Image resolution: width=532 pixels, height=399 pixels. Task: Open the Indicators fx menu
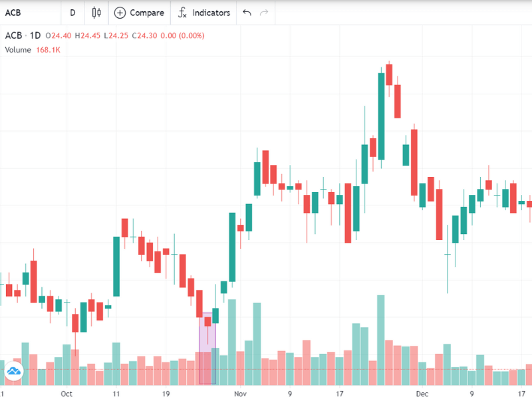204,13
